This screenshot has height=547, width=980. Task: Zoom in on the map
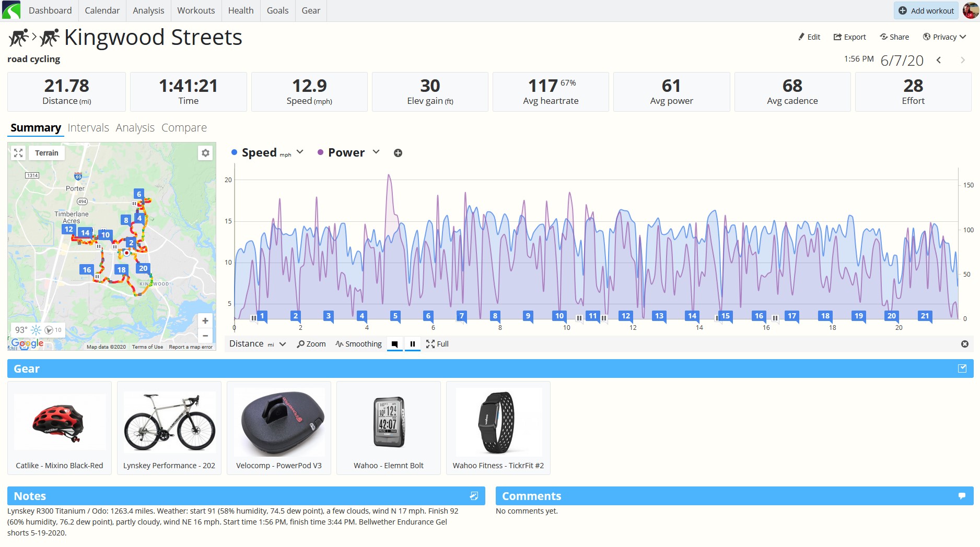click(x=205, y=320)
